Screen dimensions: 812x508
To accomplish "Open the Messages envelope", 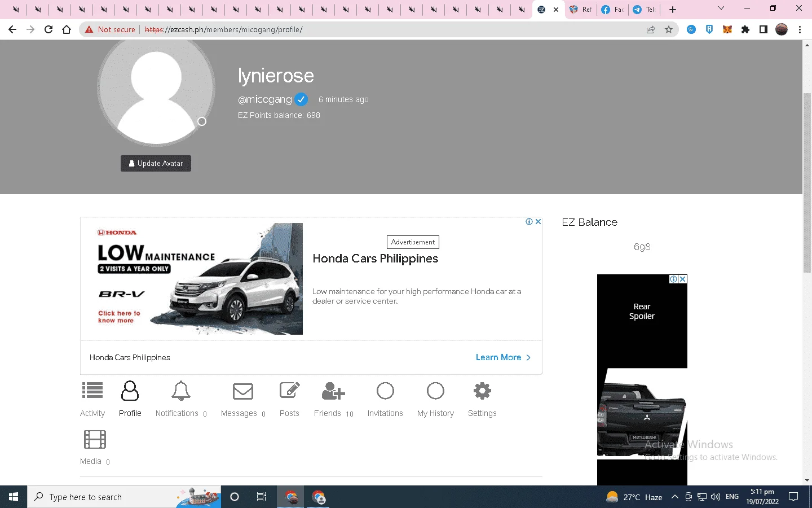I will (243, 391).
